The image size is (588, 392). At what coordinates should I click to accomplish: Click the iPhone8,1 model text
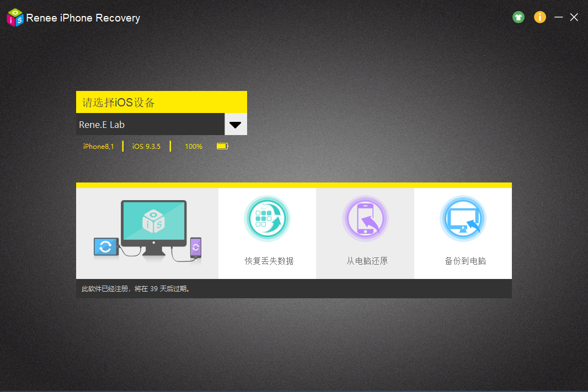(x=98, y=147)
